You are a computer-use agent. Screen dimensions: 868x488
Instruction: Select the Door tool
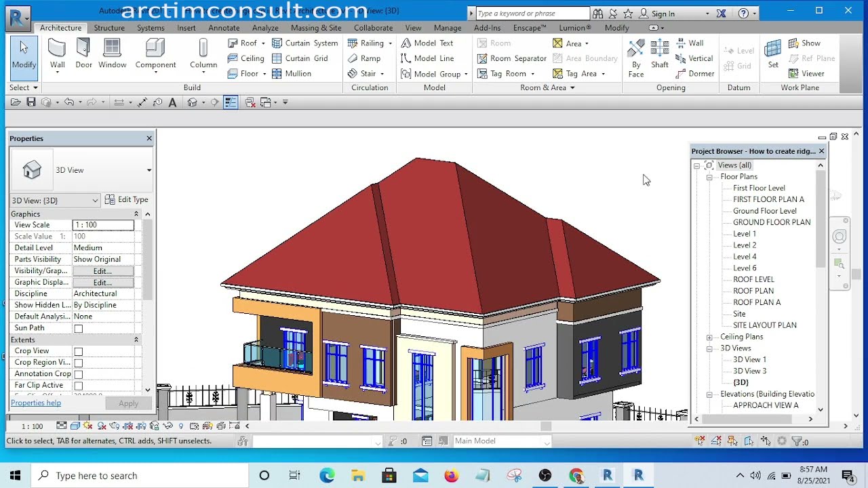click(x=83, y=54)
